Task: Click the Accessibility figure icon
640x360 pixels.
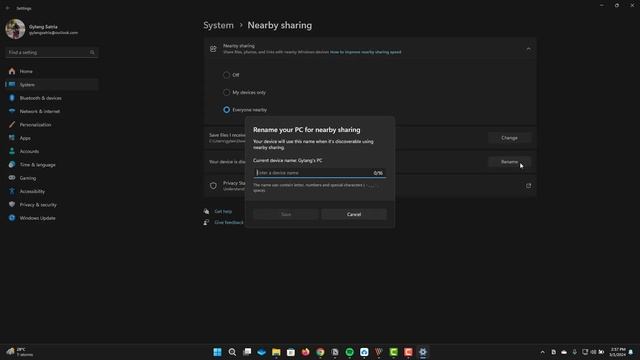Action: click(x=12, y=191)
